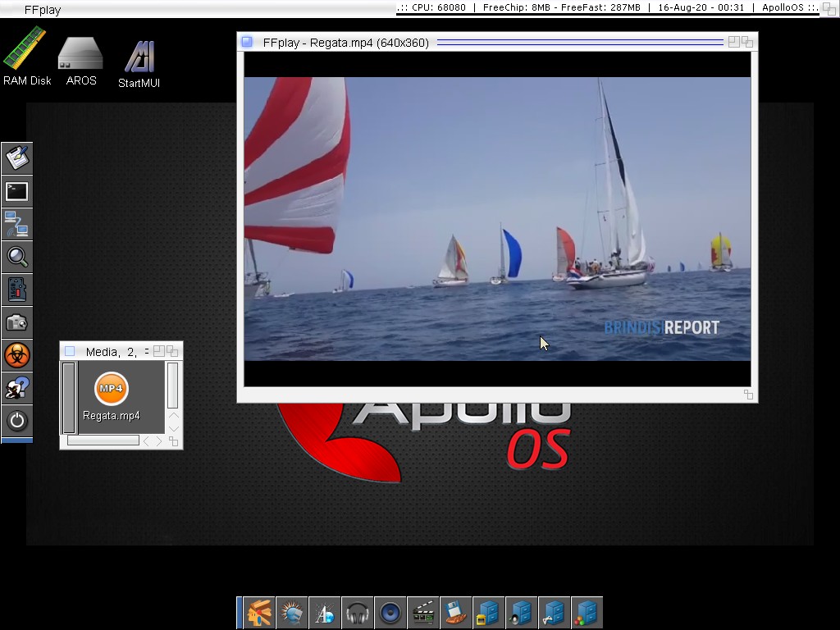The width and height of the screenshot is (840, 630).
Task: Select the Regata.mp4 file icon
Action: 111,389
